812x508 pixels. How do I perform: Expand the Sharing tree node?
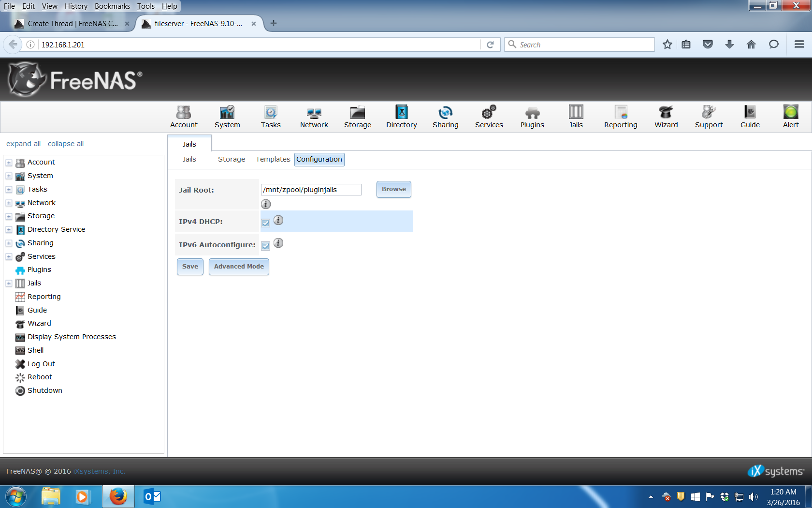point(9,243)
